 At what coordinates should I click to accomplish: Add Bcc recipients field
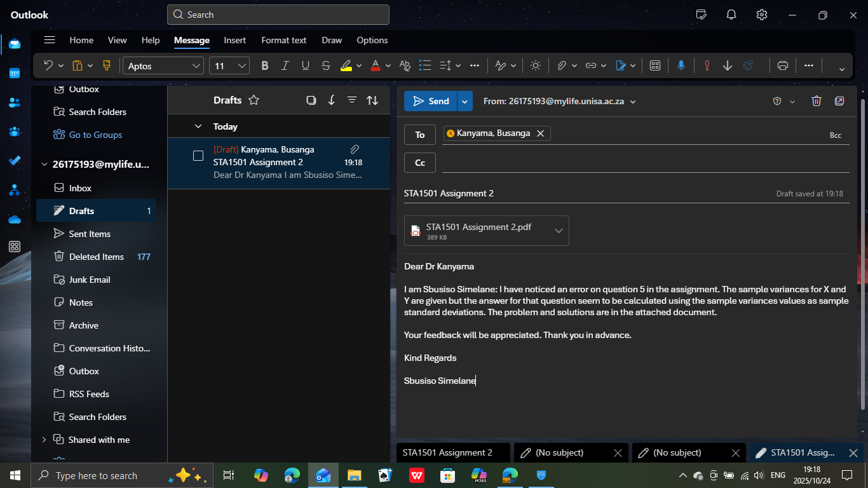(835, 135)
